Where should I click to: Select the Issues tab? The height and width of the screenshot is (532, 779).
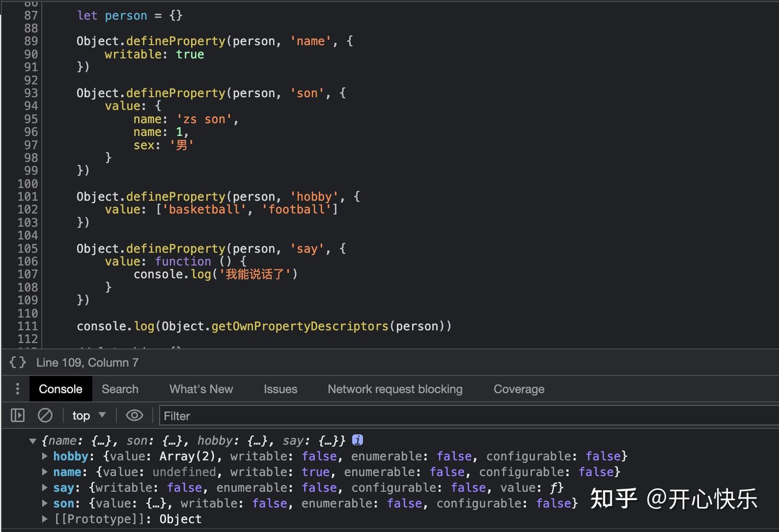pos(280,389)
